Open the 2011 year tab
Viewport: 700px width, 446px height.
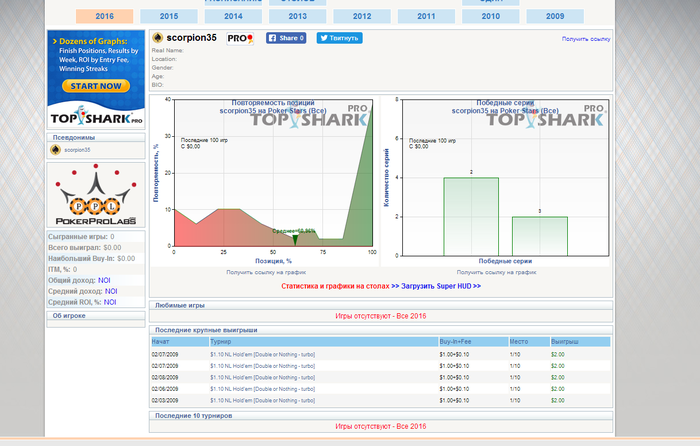tap(426, 16)
